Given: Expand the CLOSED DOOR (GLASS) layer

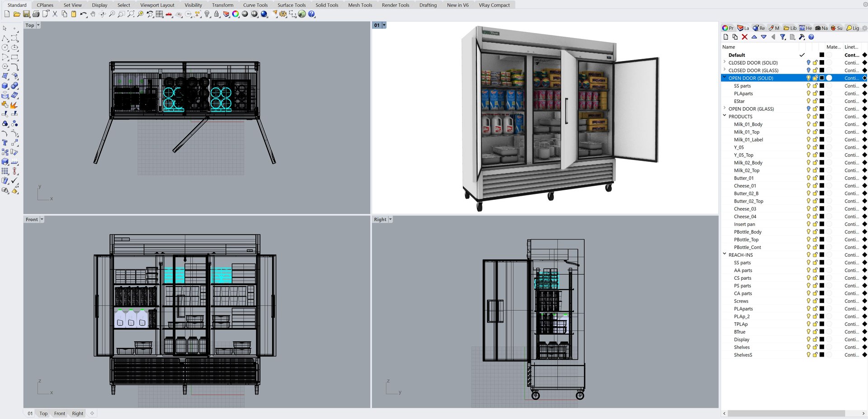Looking at the screenshot, I should (725, 70).
